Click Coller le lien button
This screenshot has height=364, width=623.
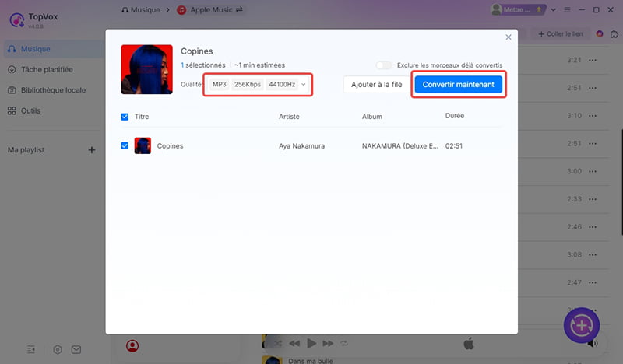click(561, 34)
